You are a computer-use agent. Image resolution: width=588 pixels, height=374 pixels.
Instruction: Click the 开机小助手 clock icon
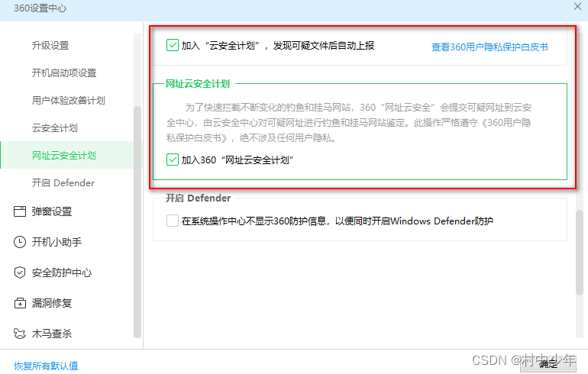tap(20, 242)
